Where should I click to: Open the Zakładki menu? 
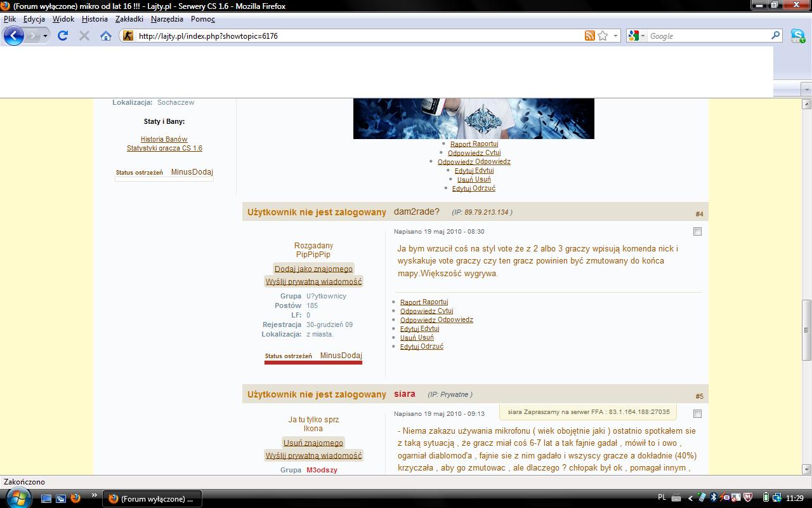coord(129,19)
